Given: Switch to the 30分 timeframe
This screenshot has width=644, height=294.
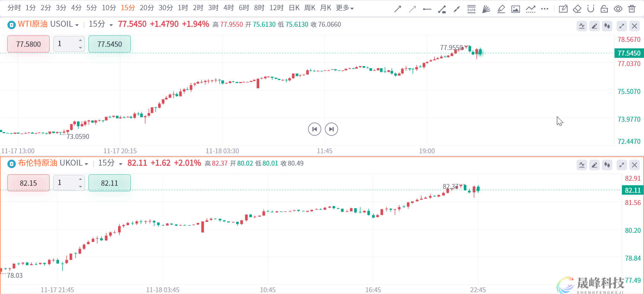Looking at the screenshot, I should tap(166, 8).
